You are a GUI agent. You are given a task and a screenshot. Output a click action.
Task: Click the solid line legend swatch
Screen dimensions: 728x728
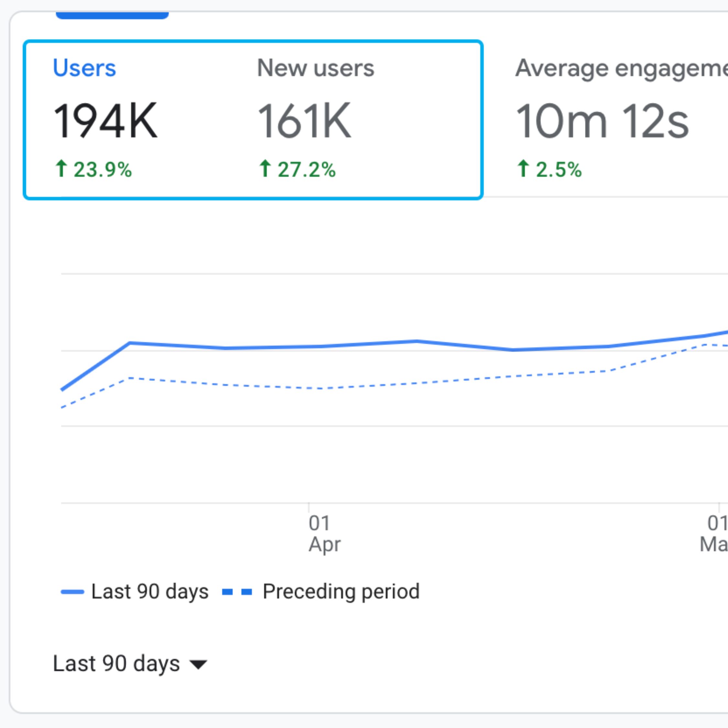[72, 592]
